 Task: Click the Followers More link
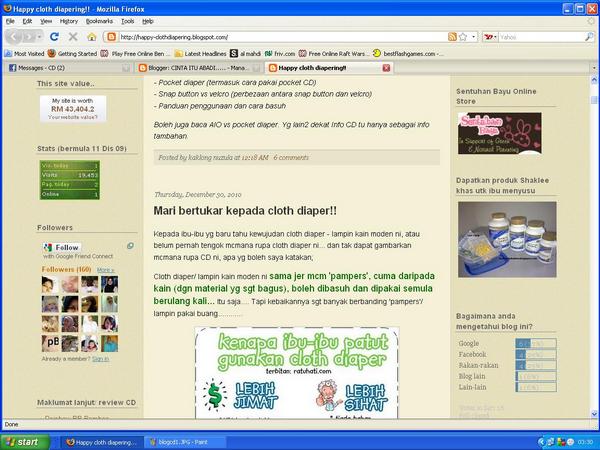[x=105, y=270]
